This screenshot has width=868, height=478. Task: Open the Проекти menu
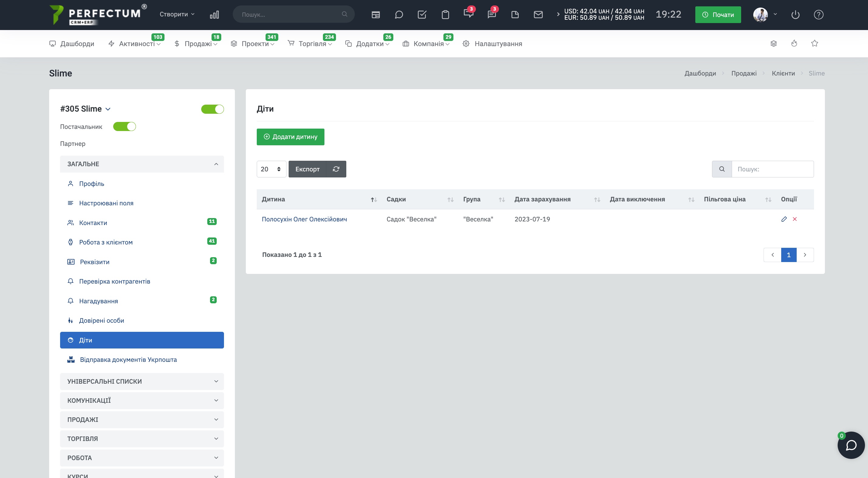coord(253,44)
